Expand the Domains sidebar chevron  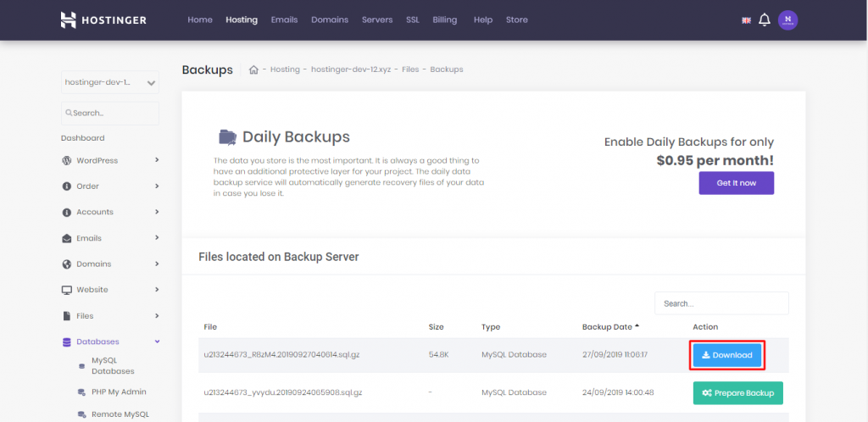(x=157, y=264)
